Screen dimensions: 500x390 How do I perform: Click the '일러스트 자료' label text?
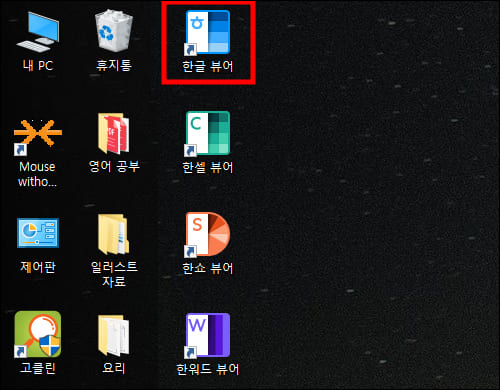[x=114, y=274]
